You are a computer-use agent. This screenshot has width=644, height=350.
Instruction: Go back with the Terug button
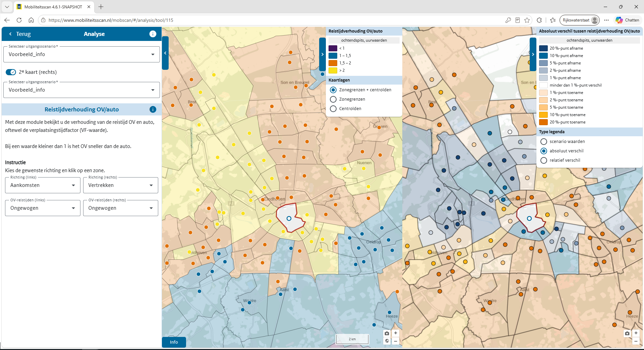pos(19,34)
